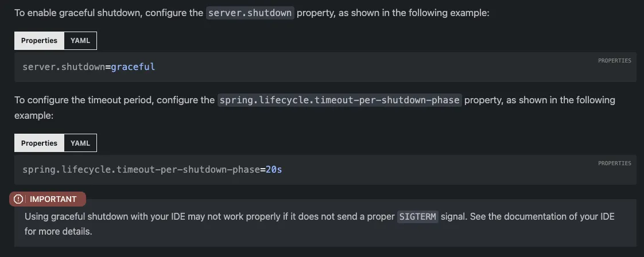644x257 pixels.
Task: Click 'for more details.' at the end of the note
Action: click(59, 232)
